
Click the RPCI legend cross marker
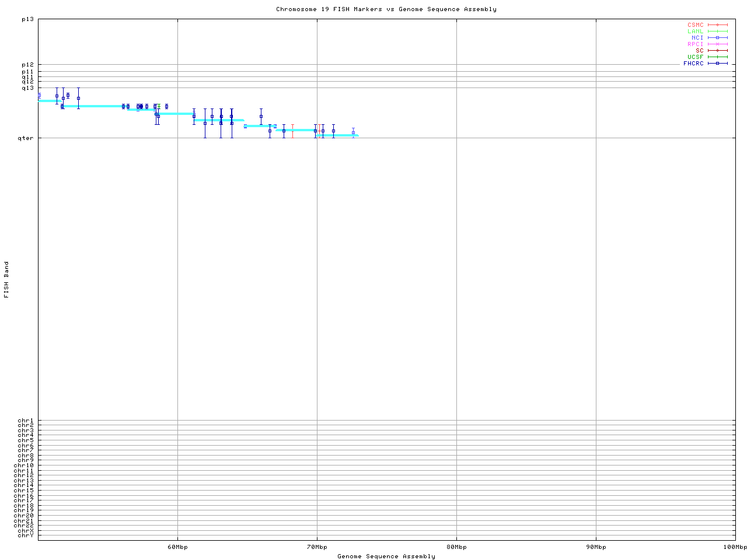[x=717, y=44]
